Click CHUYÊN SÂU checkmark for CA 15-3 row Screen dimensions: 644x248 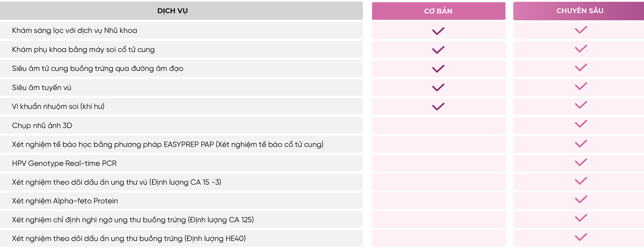point(581,181)
